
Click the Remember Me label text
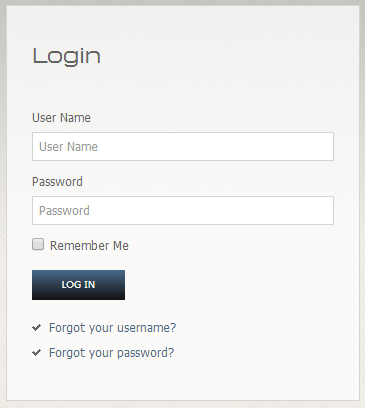[89, 246]
